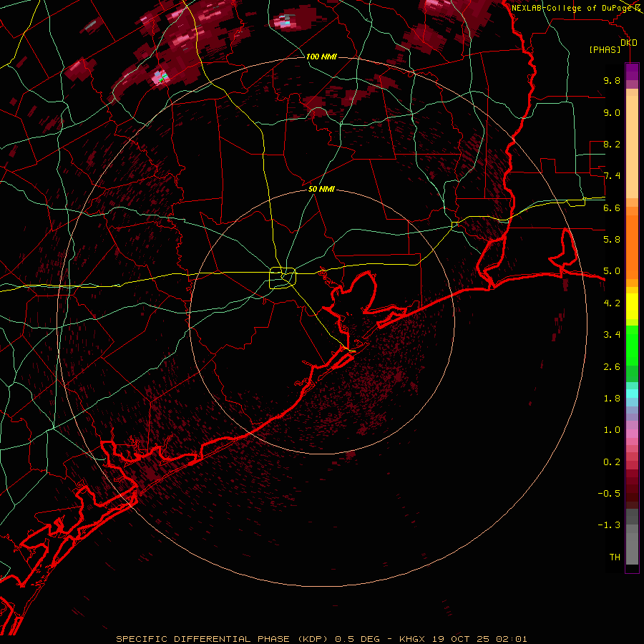Click the 9.0 value on the legend
This screenshot has height=644, width=644.
(x=612, y=113)
